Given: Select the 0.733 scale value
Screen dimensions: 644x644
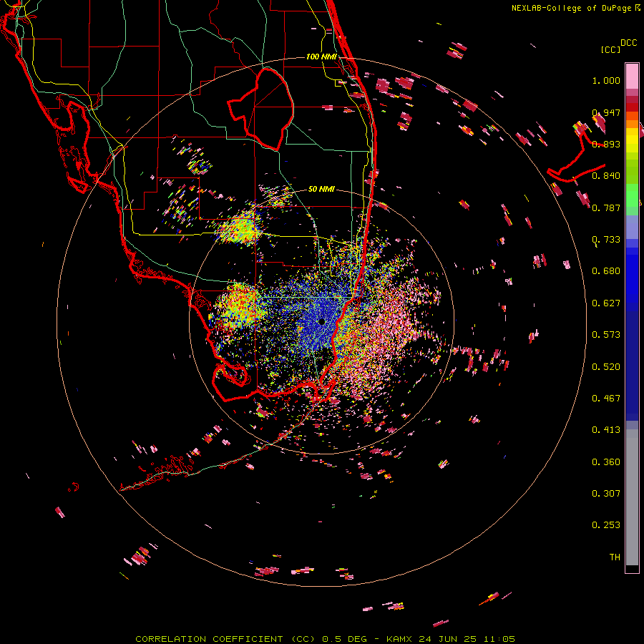Looking at the screenshot, I should tap(606, 240).
